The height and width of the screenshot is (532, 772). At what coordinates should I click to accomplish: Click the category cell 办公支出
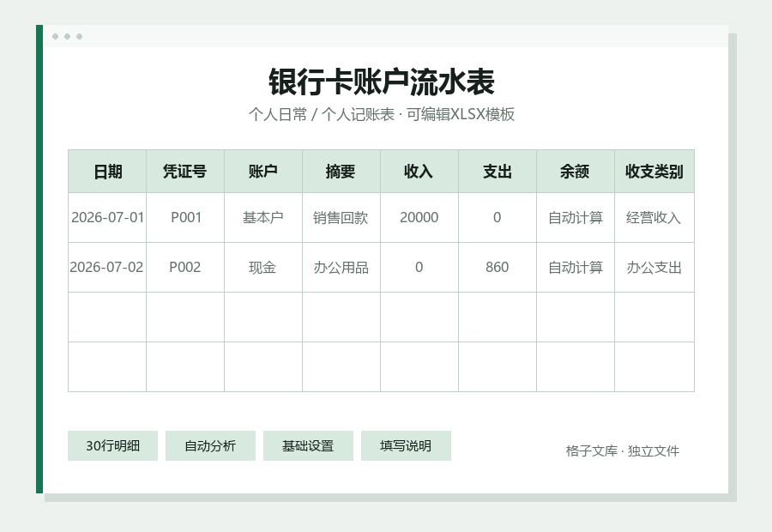(x=654, y=268)
